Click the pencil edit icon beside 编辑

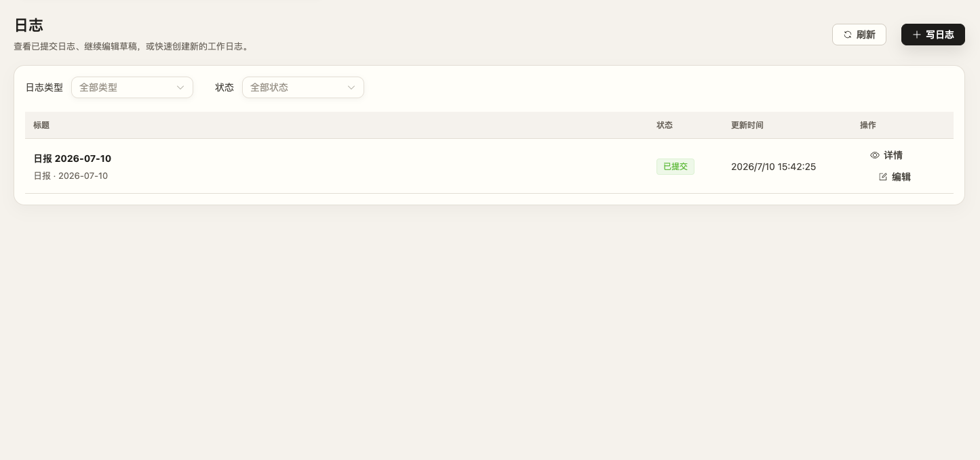tap(883, 177)
